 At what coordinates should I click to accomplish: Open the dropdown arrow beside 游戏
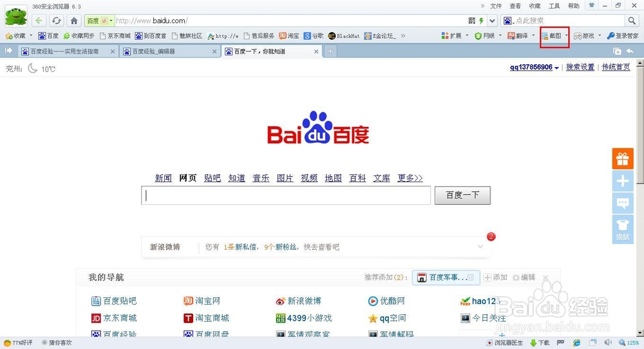(x=600, y=35)
